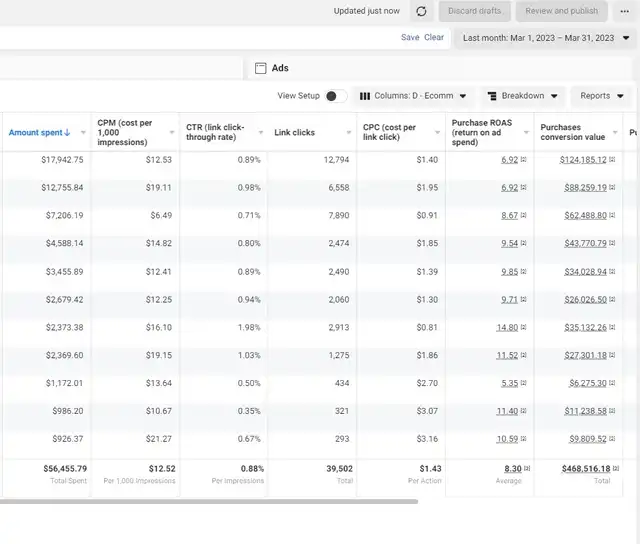The width and height of the screenshot is (640, 544).
Task: Click the Ads panel icon
Action: click(x=260, y=68)
